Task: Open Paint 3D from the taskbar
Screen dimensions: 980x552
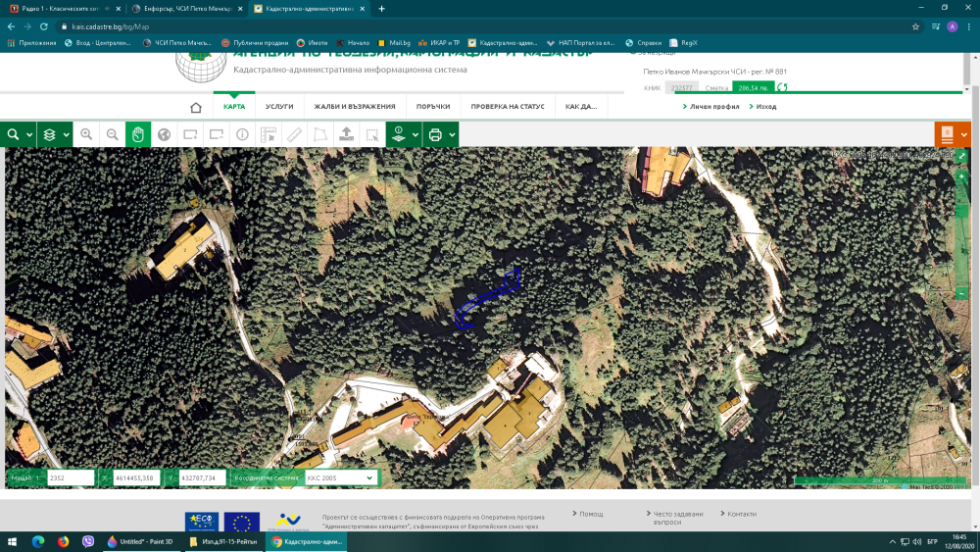Action: pyautogui.click(x=137, y=541)
